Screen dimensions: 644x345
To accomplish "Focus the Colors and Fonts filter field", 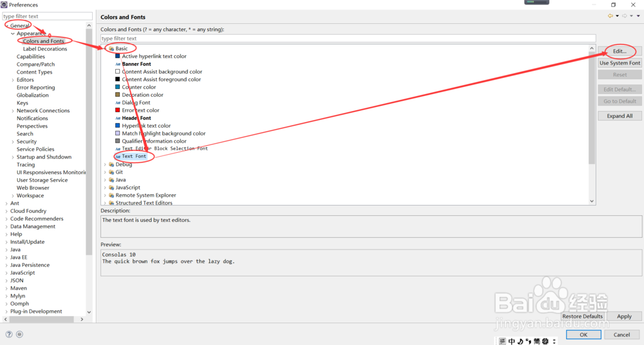I will click(x=348, y=38).
